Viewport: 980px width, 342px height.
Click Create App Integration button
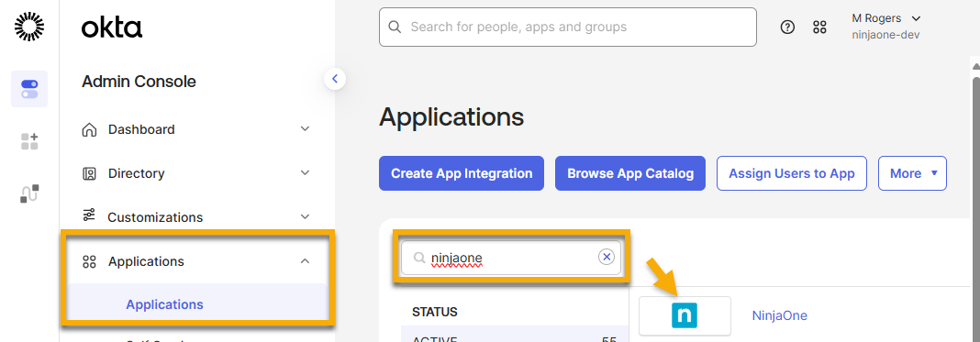point(462,173)
